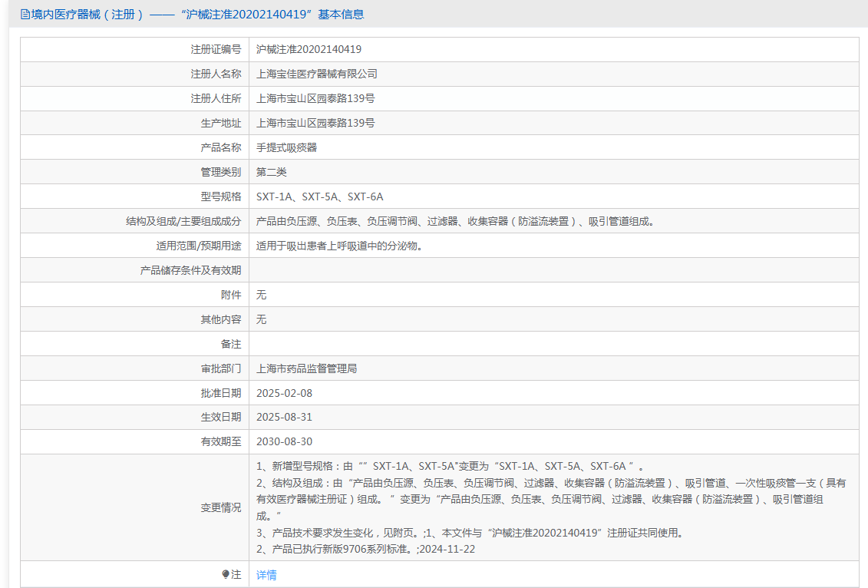Click the 生产地址 label
This screenshot has height=588, width=868.
(221, 123)
